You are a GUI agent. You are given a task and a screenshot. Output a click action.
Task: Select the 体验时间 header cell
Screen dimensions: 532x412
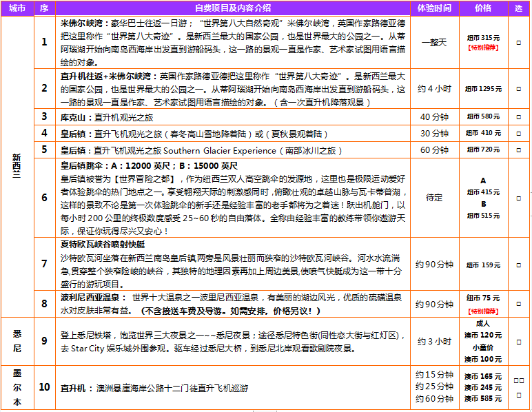(x=434, y=8)
